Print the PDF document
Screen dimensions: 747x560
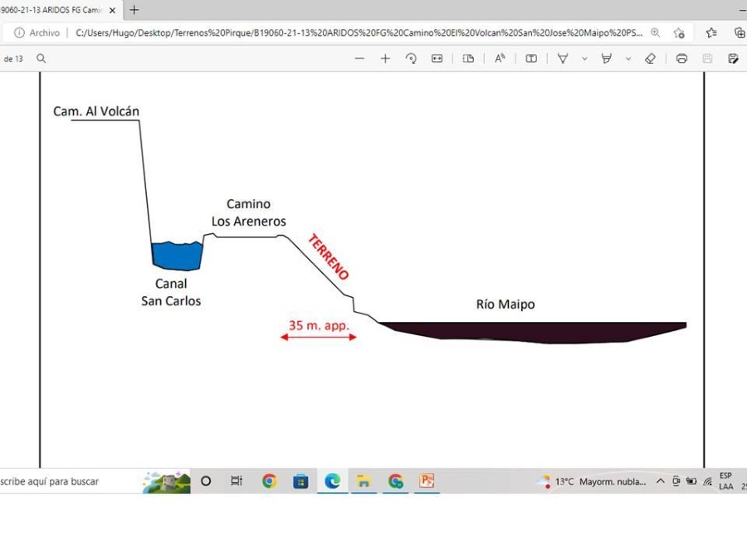coord(681,59)
